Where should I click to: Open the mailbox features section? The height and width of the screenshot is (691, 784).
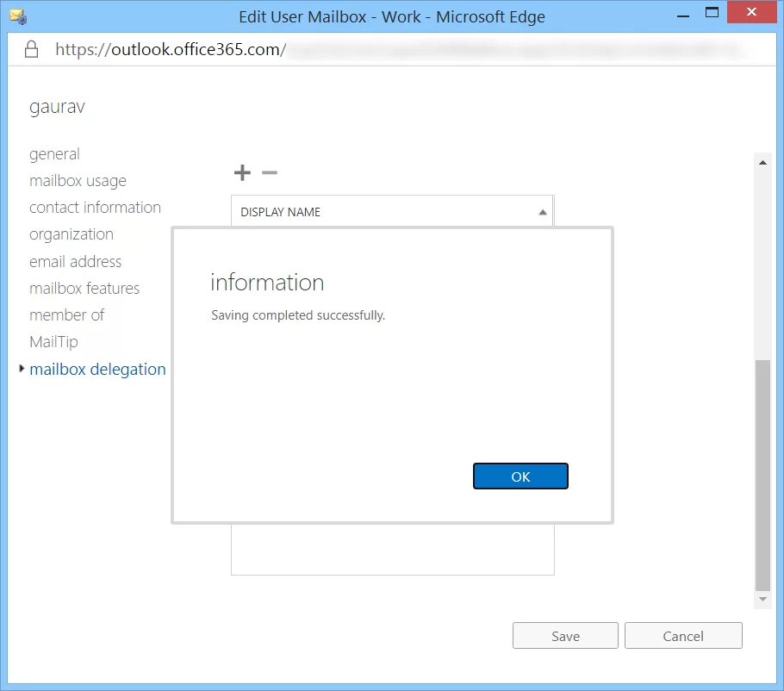click(84, 289)
